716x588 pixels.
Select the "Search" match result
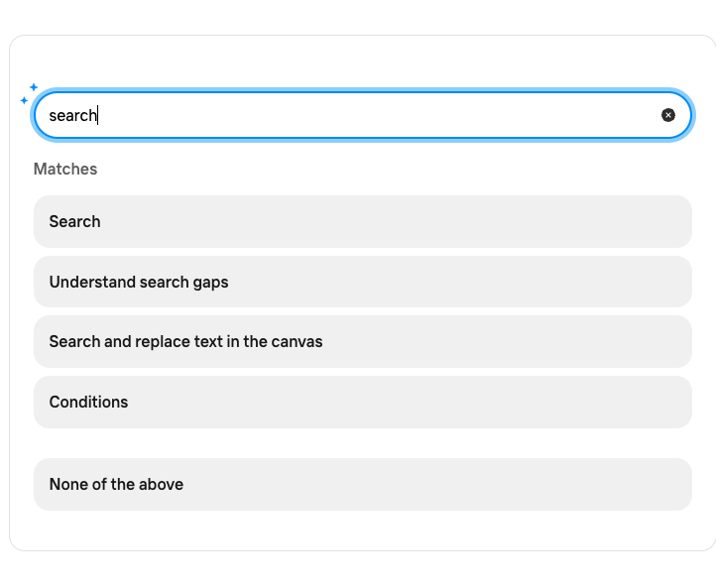[362, 221]
